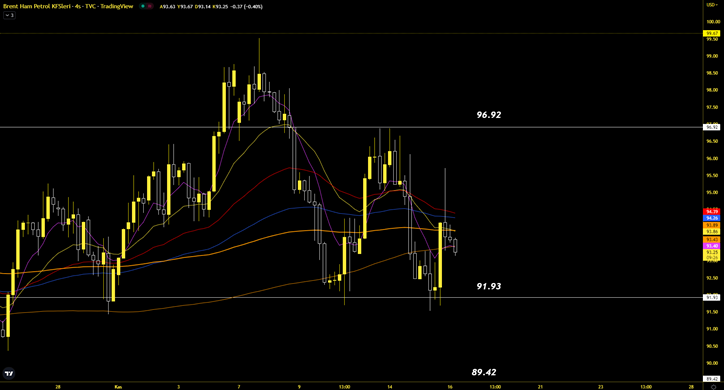This screenshot has height=390, width=724.
Task: Select the 91.93 horizontal line axis label
Action: tap(712, 298)
